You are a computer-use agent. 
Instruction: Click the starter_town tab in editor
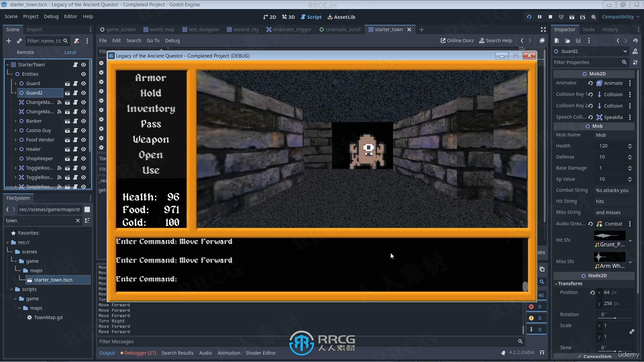click(x=388, y=29)
